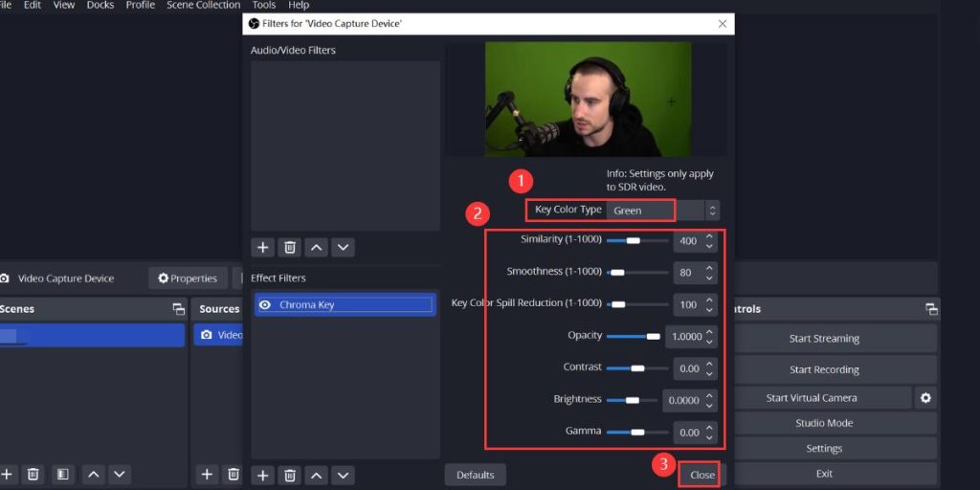Move effect filter down in the list
The height and width of the screenshot is (490, 980).
point(342,475)
